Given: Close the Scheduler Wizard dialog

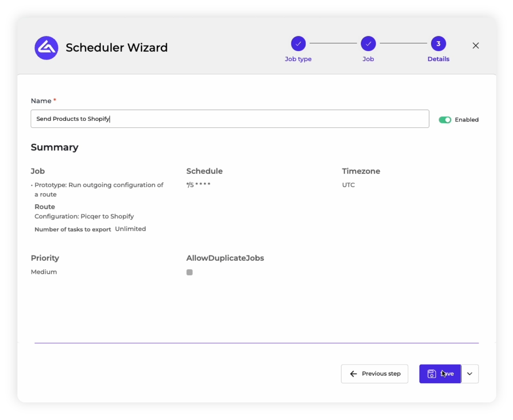Looking at the screenshot, I should 475,46.
